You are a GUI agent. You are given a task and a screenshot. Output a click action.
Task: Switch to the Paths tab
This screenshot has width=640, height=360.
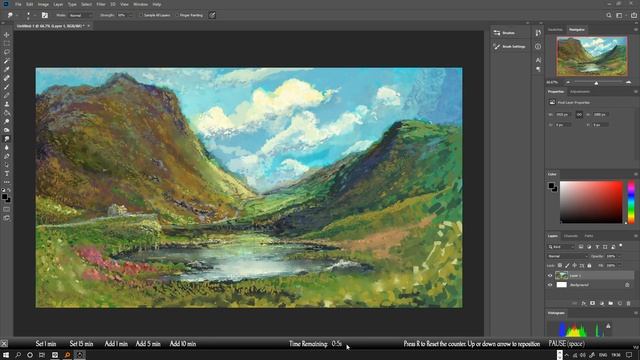click(x=589, y=236)
